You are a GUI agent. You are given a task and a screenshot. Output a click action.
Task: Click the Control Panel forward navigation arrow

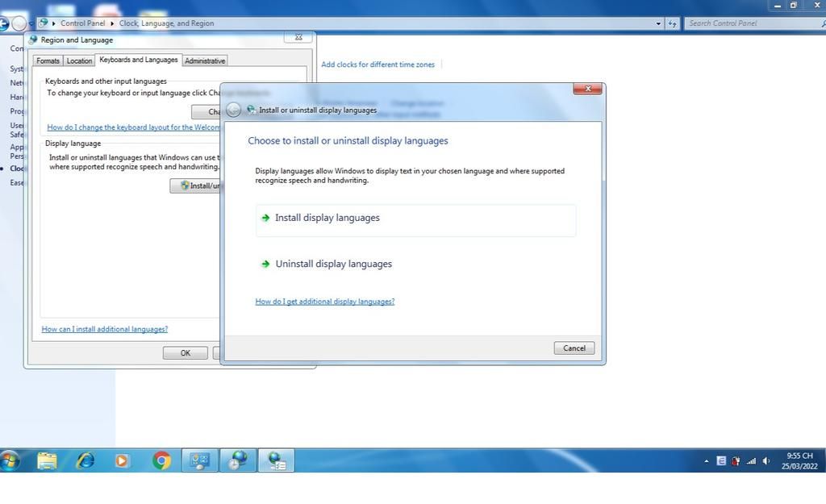[19, 23]
